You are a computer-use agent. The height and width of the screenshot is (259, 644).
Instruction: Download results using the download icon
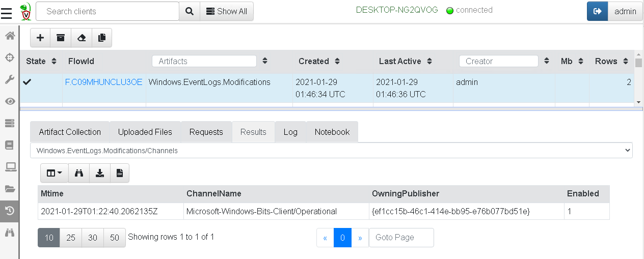click(x=100, y=173)
